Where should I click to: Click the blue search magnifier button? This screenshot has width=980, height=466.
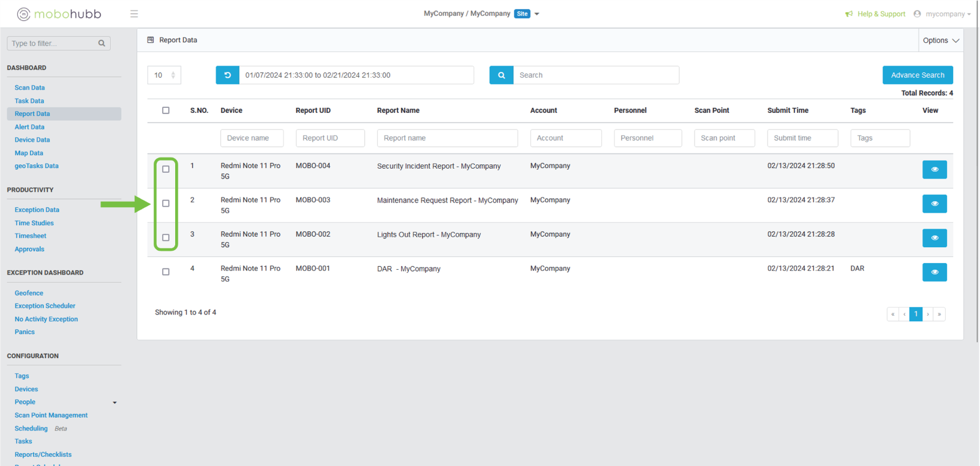[x=501, y=75]
